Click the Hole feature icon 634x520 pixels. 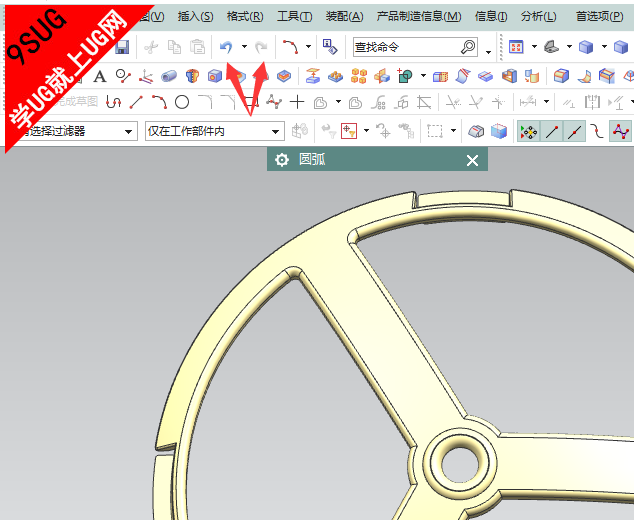215,76
